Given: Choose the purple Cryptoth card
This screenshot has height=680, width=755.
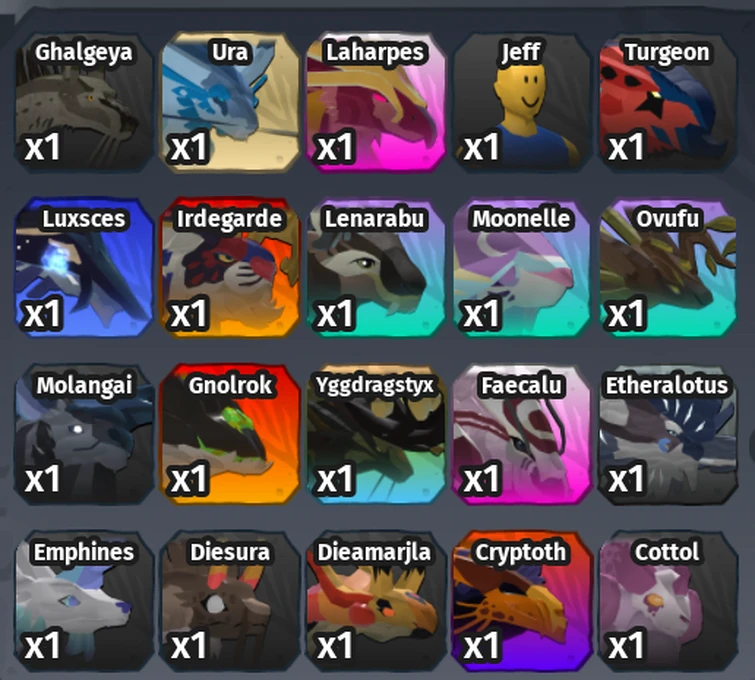Looking at the screenshot, I should point(522,601).
